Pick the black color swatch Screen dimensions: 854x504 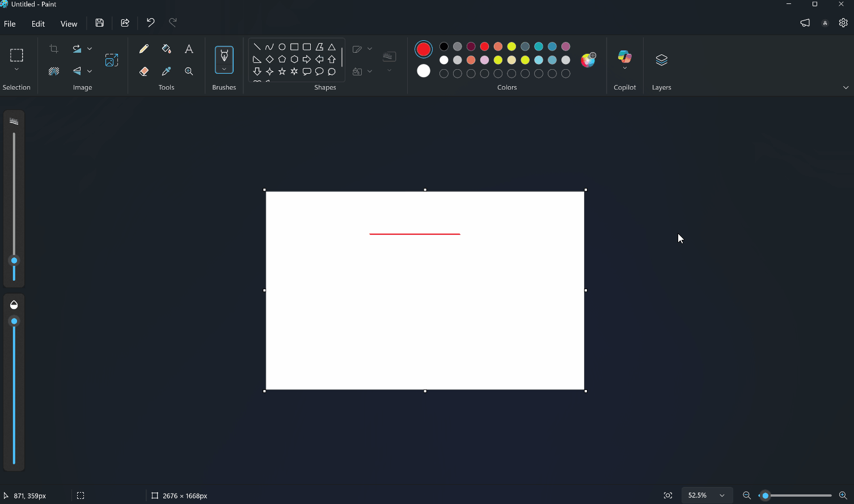(x=444, y=46)
